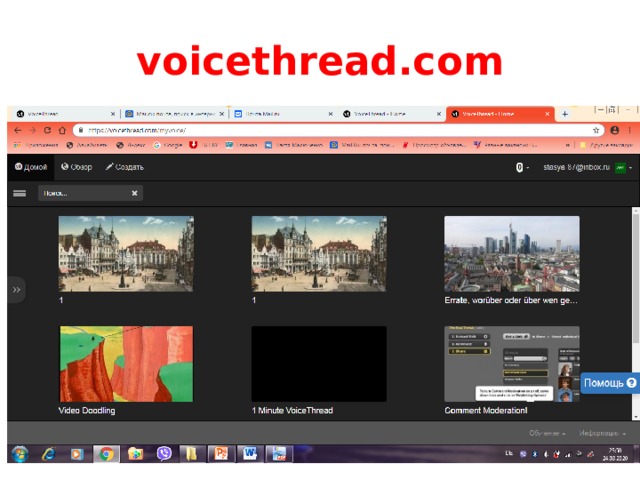
Task: Click Создать to create a VoiceThread
Action: click(124, 167)
